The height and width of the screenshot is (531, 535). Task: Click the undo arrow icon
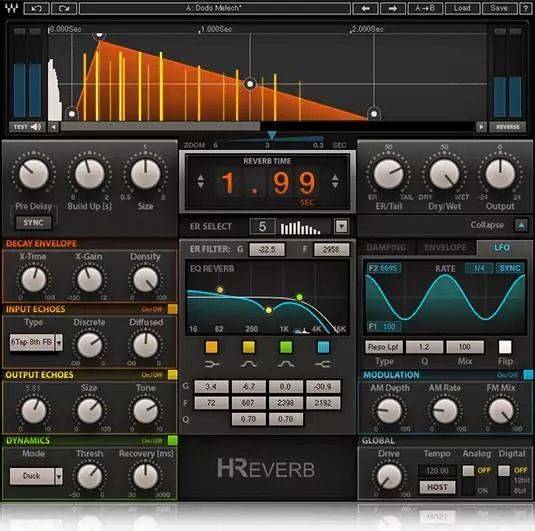[37, 8]
